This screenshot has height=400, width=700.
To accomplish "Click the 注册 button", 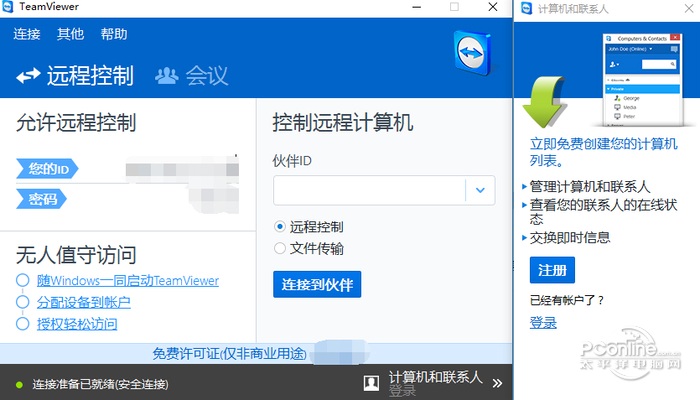I will pyautogui.click(x=552, y=270).
